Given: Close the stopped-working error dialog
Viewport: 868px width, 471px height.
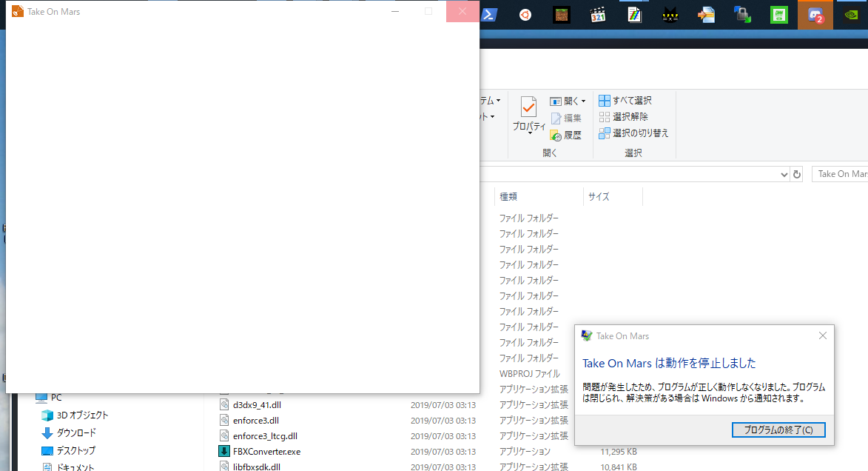Looking at the screenshot, I should point(823,335).
